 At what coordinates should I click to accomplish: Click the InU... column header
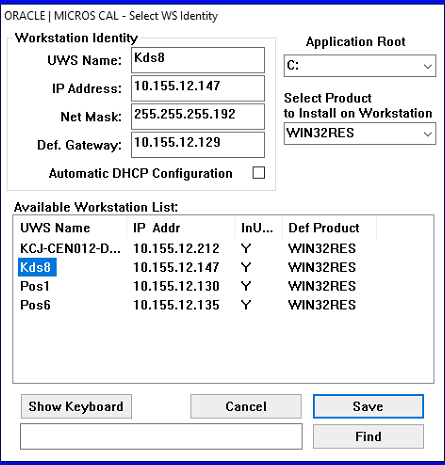point(259,228)
